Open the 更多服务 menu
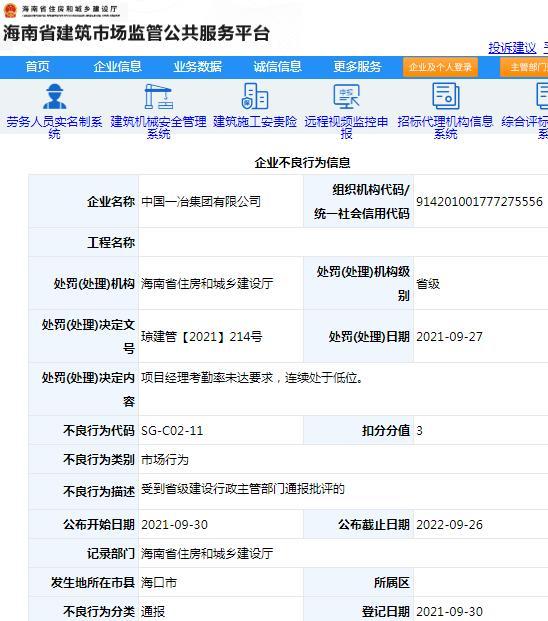The height and width of the screenshot is (621, 548). pyautogui.click(x=357, y=67)
